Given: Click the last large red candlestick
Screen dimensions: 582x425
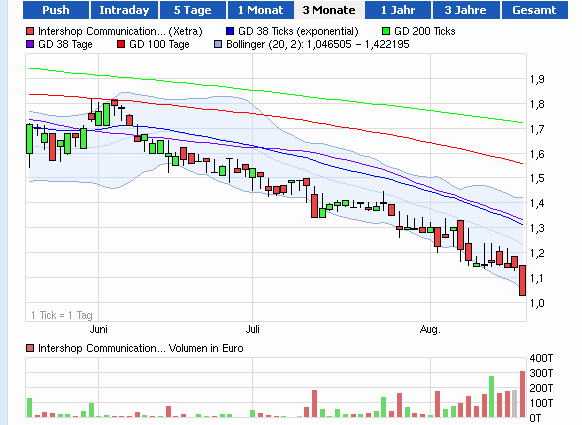Looking at the screenshot, I should pyautogui.click(x=522, y=280).
